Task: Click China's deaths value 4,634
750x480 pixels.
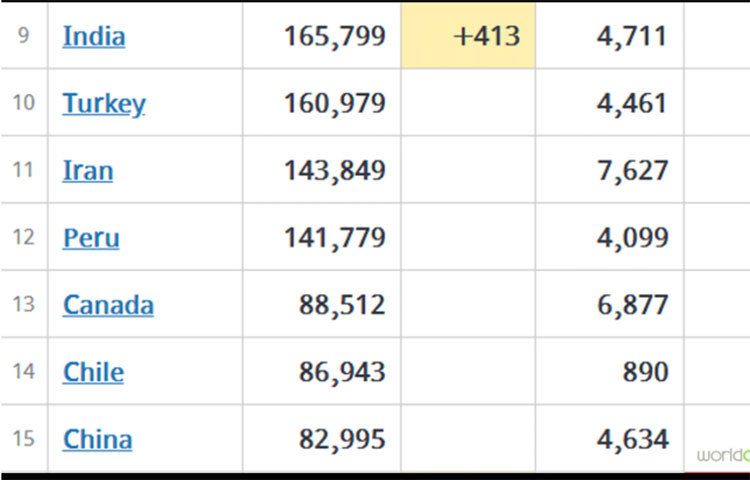Action: point(633,439)
